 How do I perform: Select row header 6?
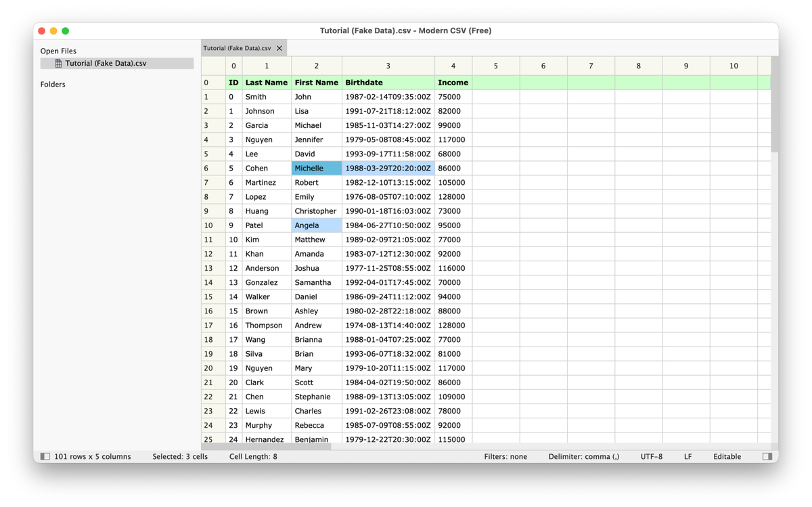coord(213,168)
